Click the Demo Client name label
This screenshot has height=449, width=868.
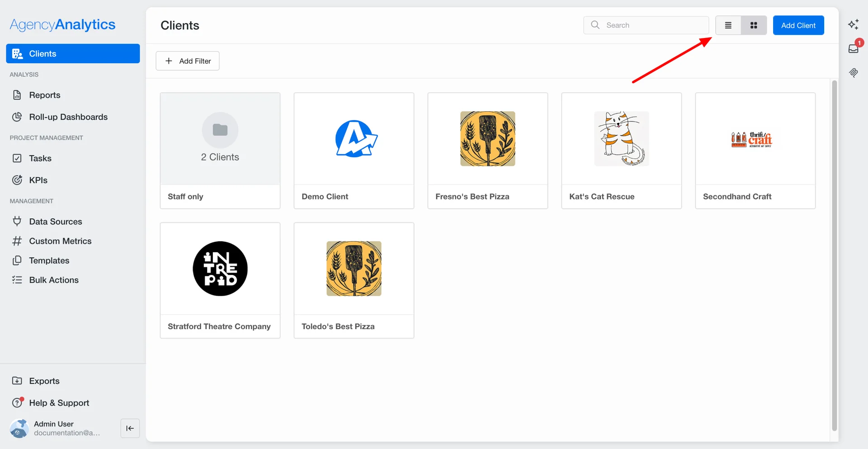click(x=325, y=197)
